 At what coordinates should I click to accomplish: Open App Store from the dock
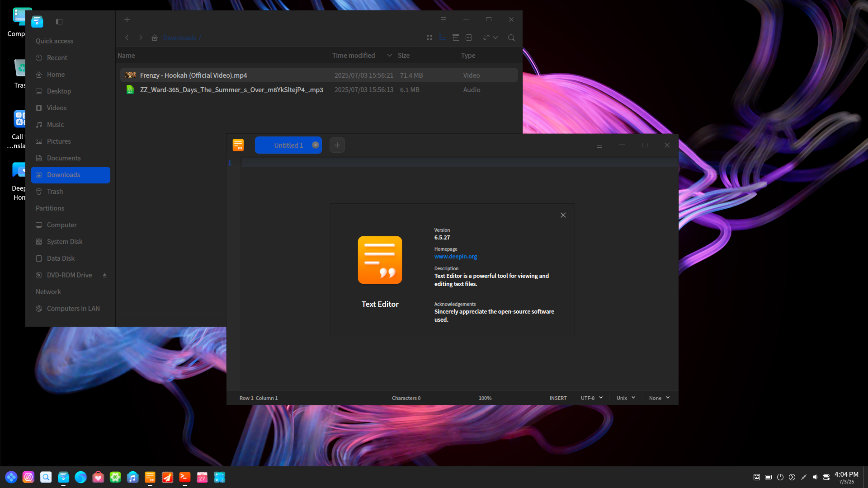[x=98, y=477]
